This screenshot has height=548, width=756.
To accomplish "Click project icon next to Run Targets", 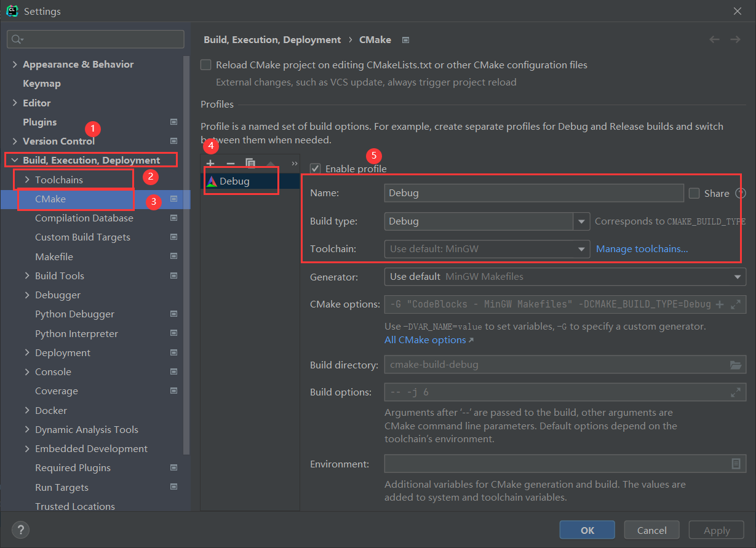I will 173,487.
